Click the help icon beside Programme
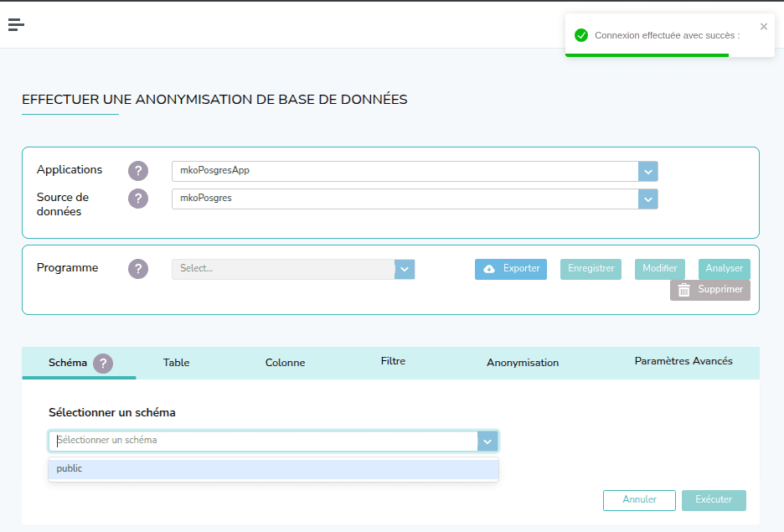784x532 pixels. click(138, 269)
